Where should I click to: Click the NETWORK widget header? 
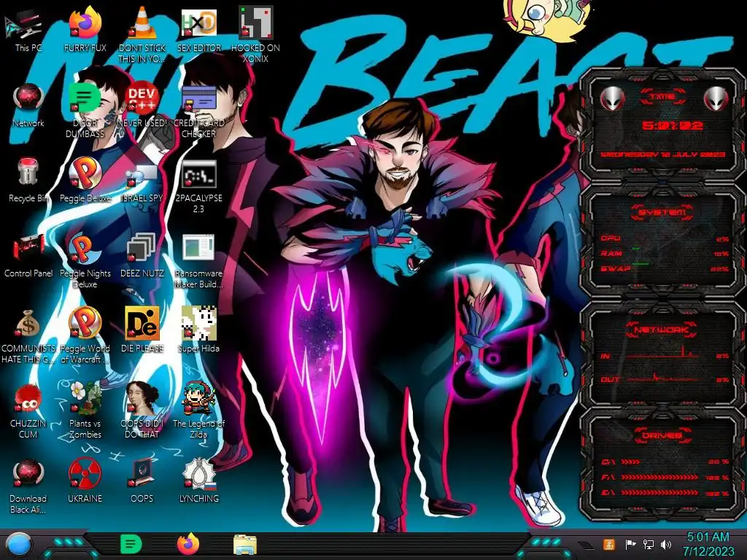[x=662, y=330]
